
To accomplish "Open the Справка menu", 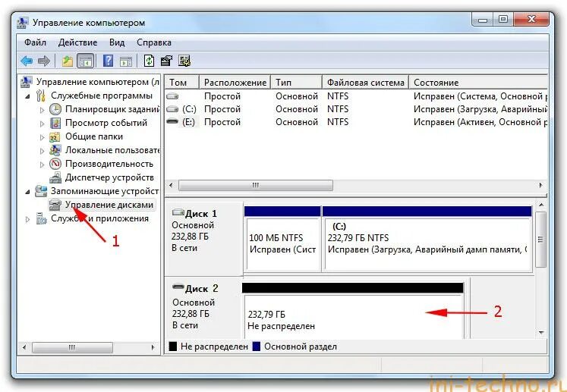I will pos(154,42).
